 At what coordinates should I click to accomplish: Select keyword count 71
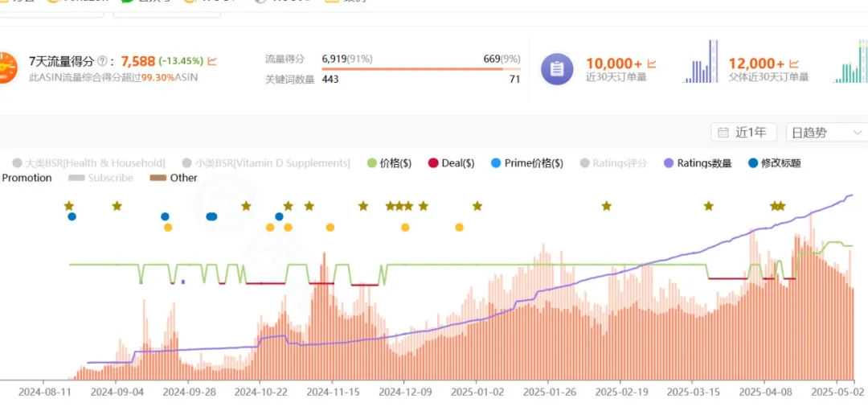point(515,79)
